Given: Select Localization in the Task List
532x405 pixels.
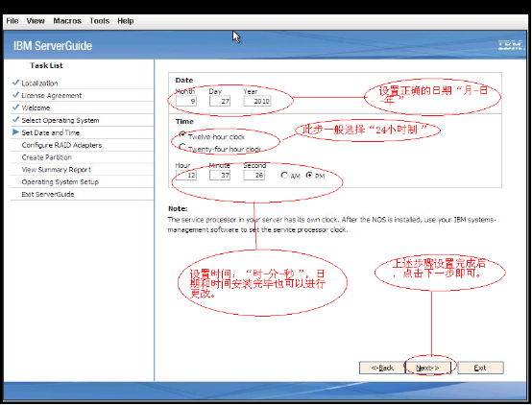Looking at the screenshot, I should point(39,83).
